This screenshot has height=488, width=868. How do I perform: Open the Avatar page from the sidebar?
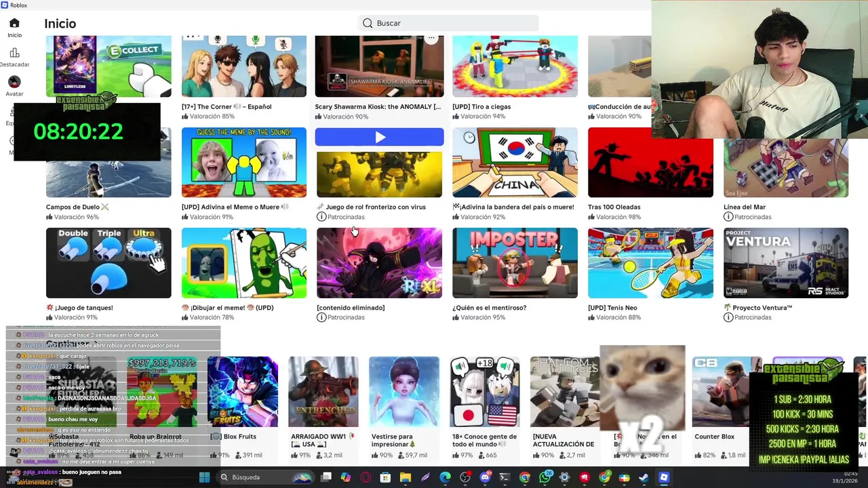(x=14, y=87)
